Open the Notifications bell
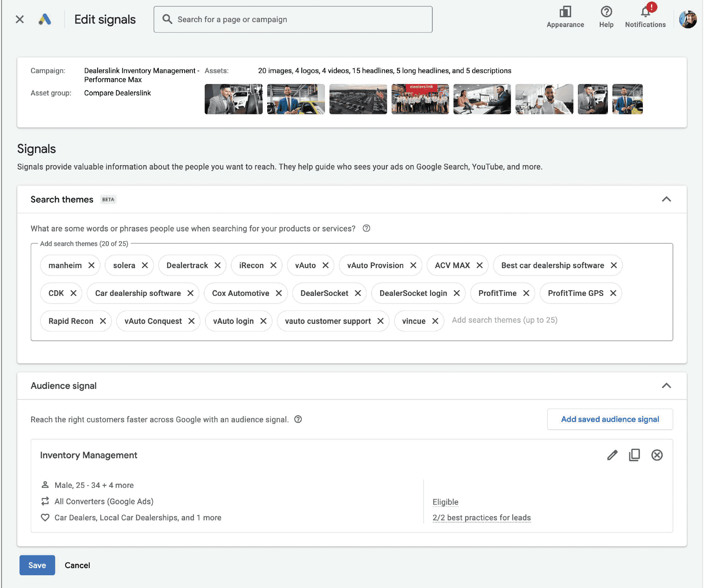 tap(645, 13)
